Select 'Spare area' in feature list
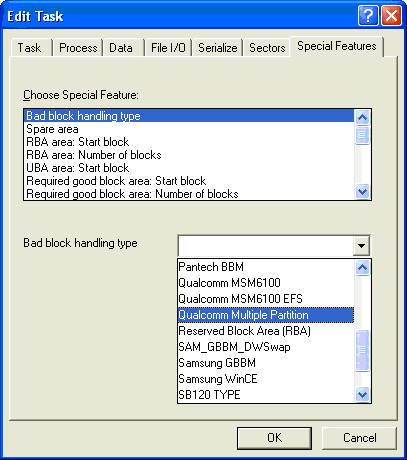 [x=189, y=129]
